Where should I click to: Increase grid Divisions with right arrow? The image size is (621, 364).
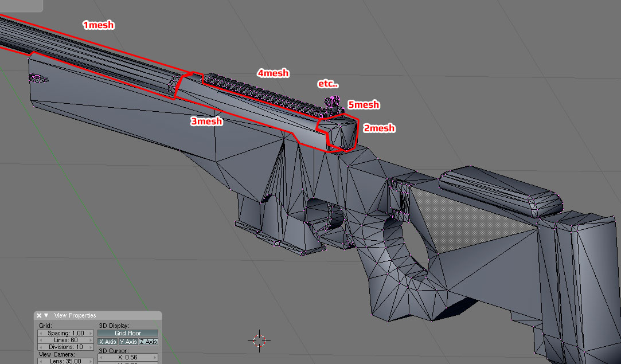tap(90, 347)
